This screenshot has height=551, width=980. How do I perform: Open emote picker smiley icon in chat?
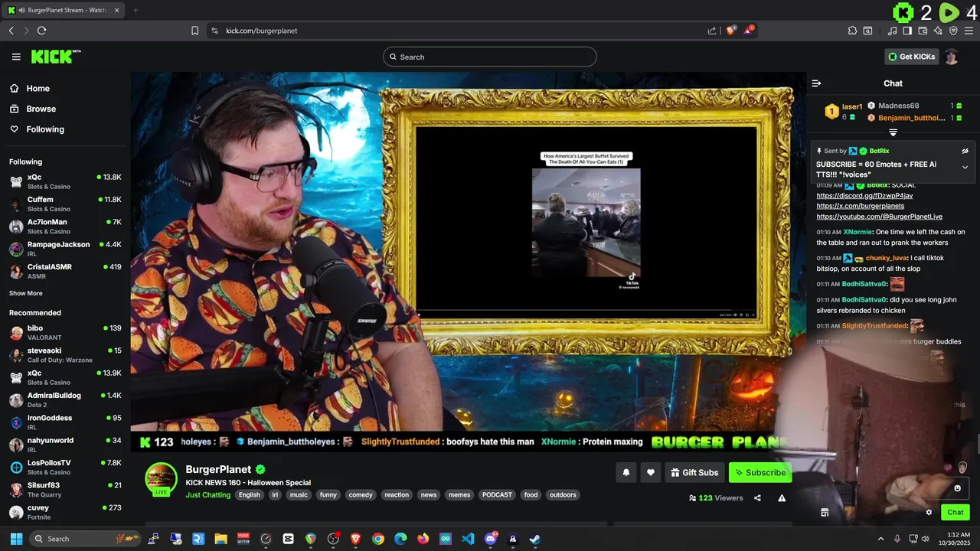coord(957,488)
